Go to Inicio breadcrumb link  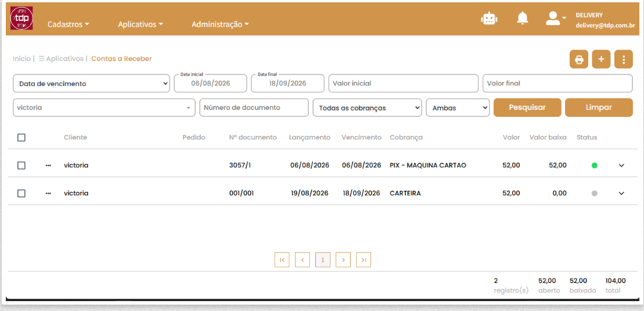point(21,59)
